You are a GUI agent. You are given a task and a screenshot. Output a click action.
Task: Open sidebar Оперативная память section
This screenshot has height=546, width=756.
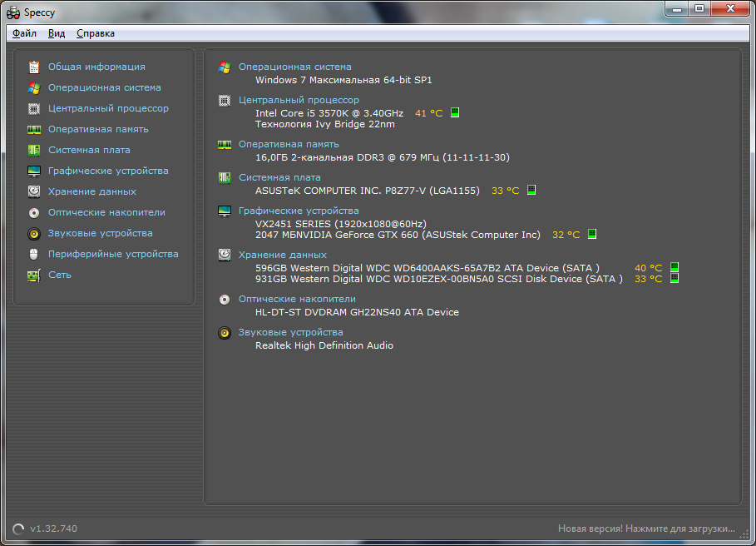pos(98,129)
